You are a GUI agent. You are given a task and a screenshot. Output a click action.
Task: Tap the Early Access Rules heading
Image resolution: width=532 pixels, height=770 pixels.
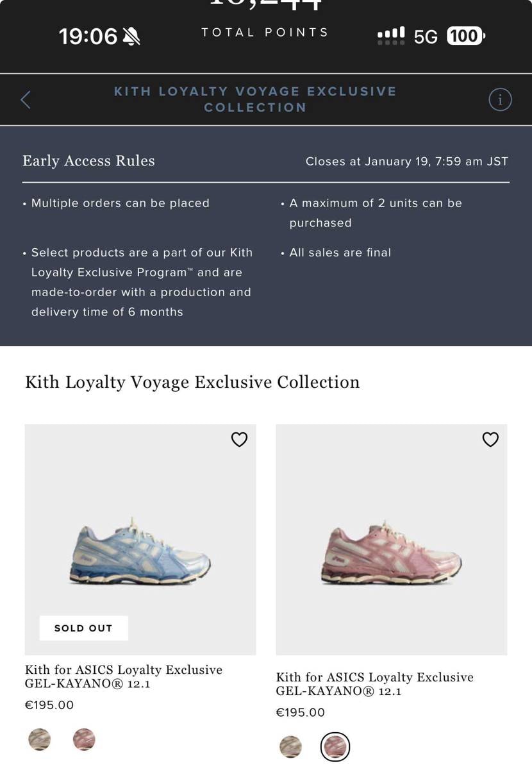tap(88, 161)
